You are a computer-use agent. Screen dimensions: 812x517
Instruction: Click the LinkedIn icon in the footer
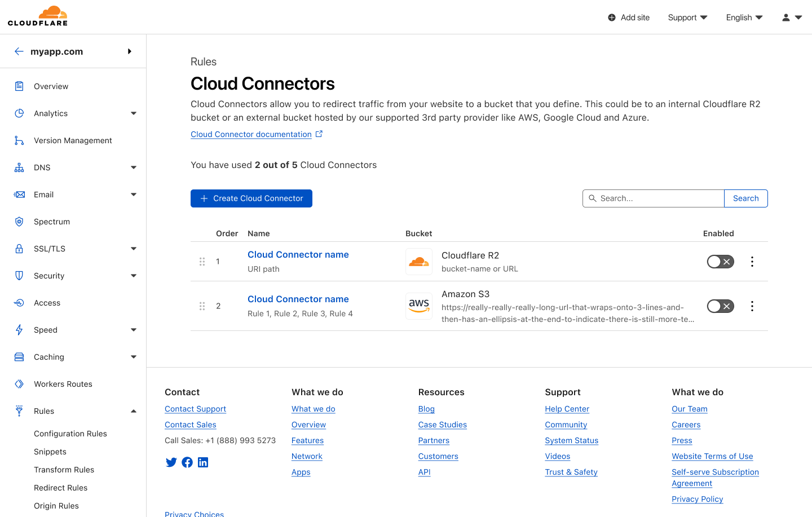pyautogui.click(x=203, y=462)
